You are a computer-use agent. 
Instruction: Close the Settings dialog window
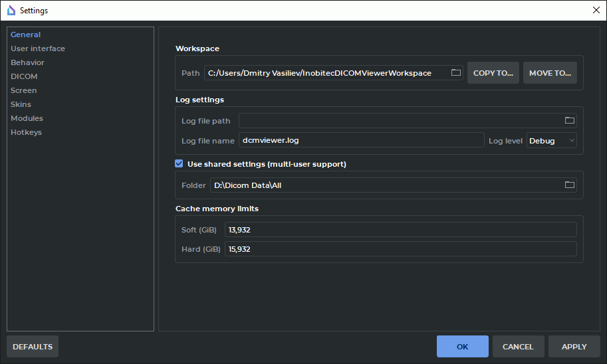(x=596, y=10)
